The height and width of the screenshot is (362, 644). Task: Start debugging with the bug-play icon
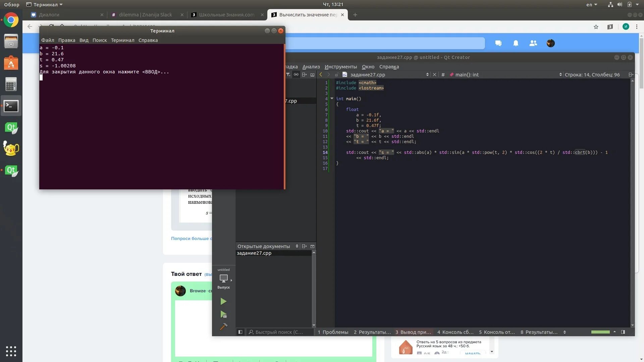(x=223, y=314)
